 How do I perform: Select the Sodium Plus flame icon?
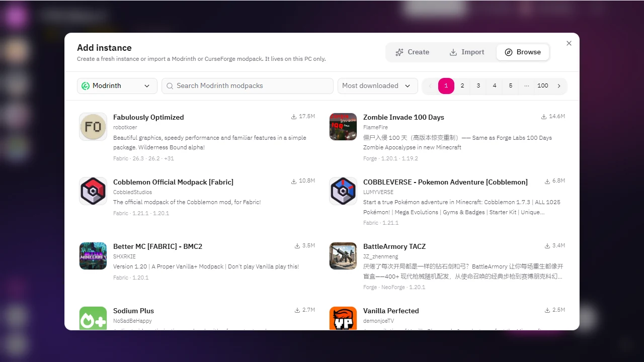point(93,318)
